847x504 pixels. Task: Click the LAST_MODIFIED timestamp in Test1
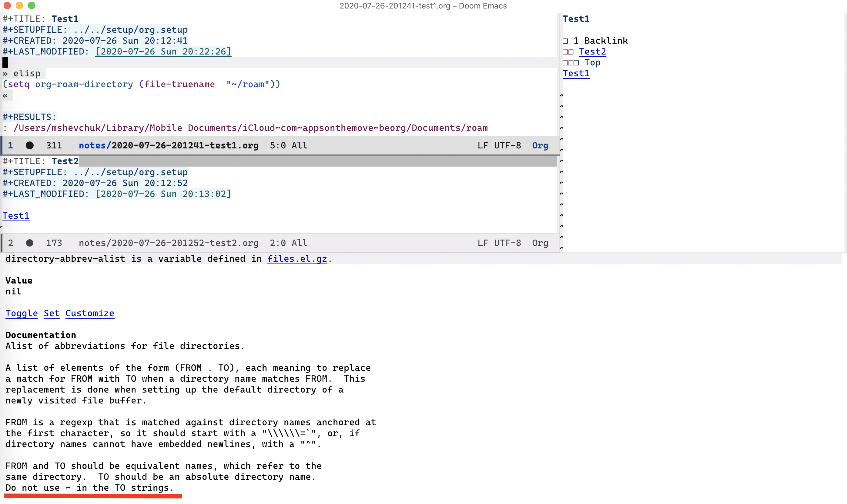coord(163,51)
